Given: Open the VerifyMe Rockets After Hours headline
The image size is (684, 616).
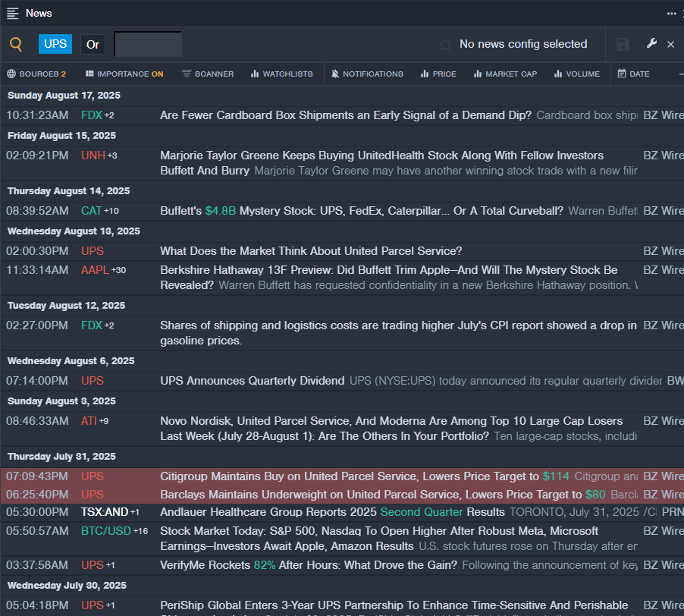Looking at the screenshot, I should pyautogui.click(x=309, y=565).
